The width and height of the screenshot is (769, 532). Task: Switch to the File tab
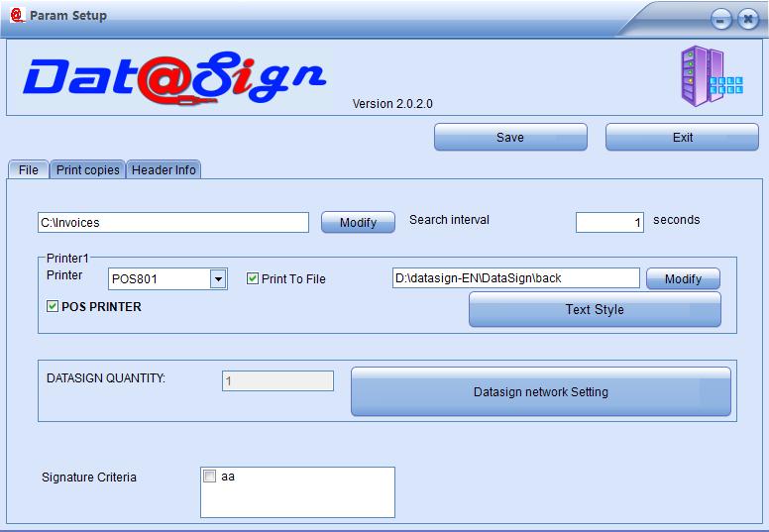point(29,169)
